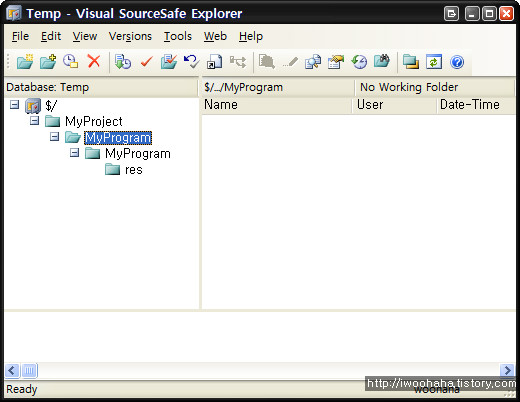Viewport: 520px width, 402px height.
Task: Collapse the MyProject tree node
Action: [34, 121]
